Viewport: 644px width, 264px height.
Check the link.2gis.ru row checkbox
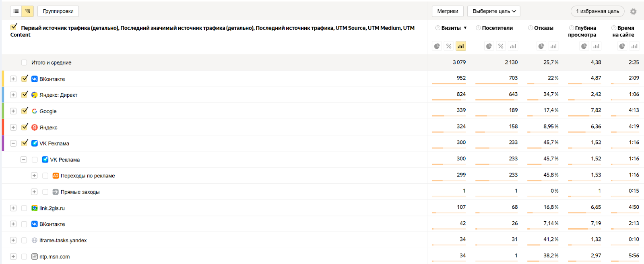pos(24,208)
